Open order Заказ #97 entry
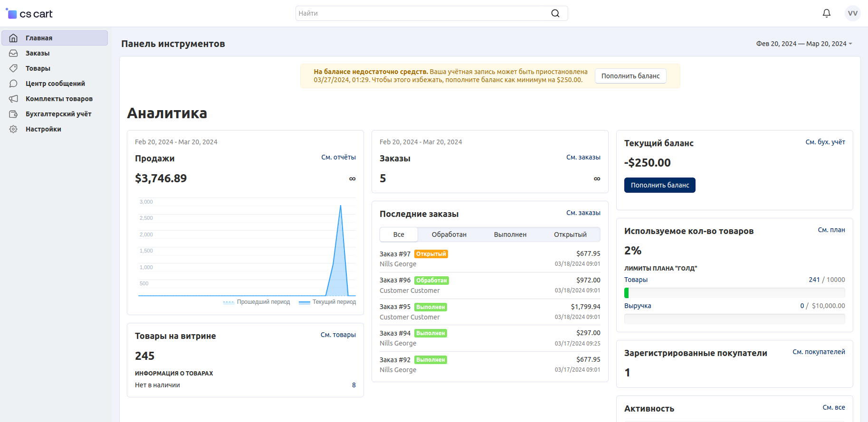The image size is (868, 422). click(395, 254)
